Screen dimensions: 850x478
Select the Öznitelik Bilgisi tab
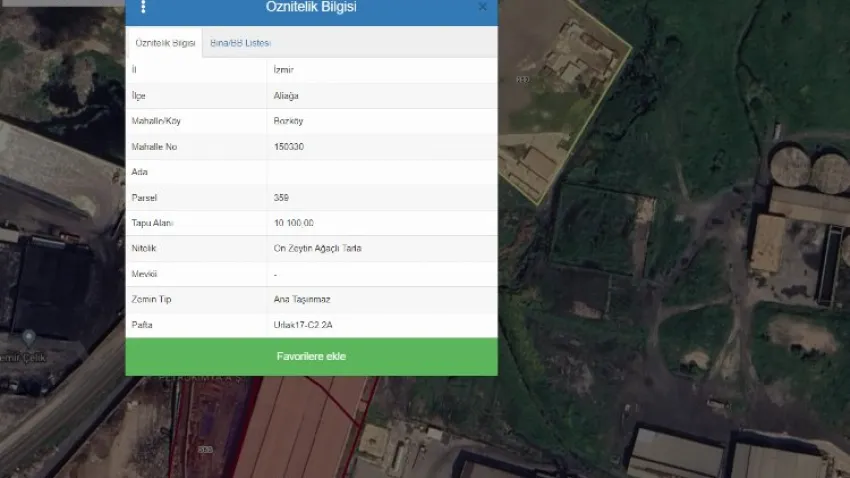coord(165,43)
